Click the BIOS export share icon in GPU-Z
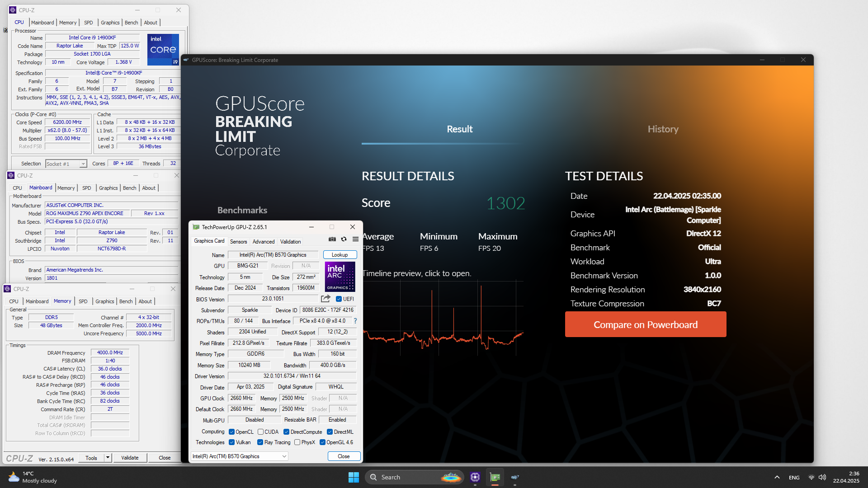Viewport: 868px width, 488px height. (325, 299)
